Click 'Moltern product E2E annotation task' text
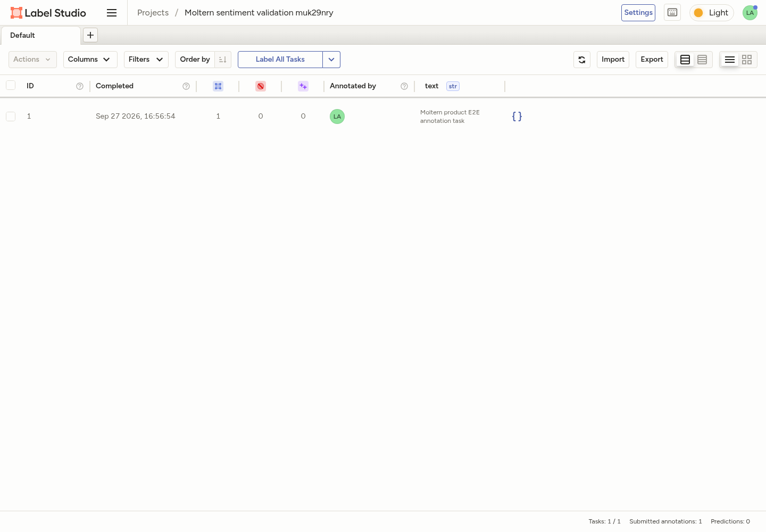This screenshot has width=766, height=532. [x=450, y=117]
